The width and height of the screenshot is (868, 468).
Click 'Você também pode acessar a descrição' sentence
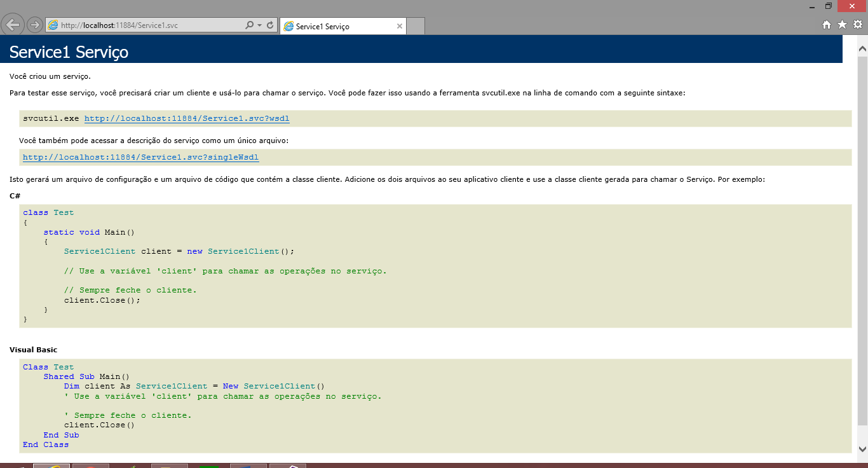point(154,140)
